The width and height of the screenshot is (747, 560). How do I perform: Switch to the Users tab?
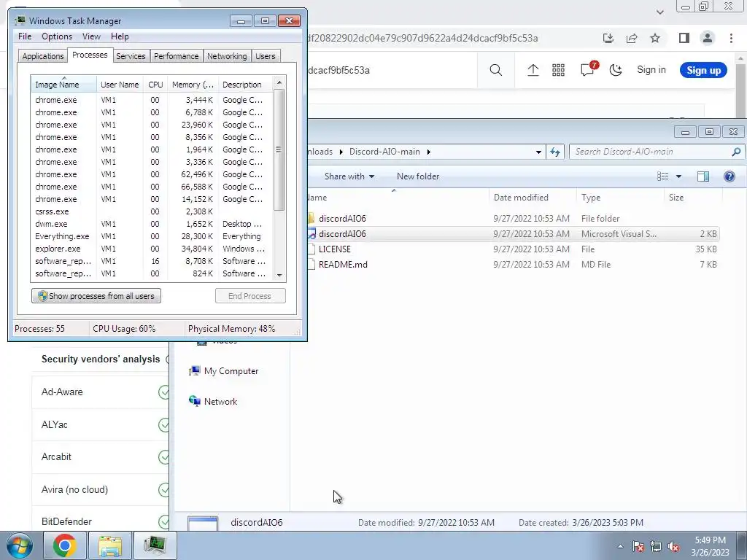[266, 56]
